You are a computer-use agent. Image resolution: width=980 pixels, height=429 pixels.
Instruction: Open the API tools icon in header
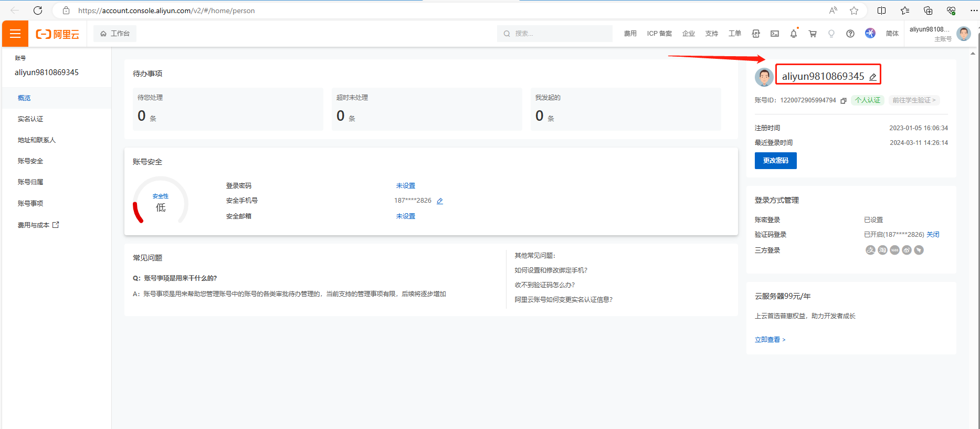tap(756, 34)
